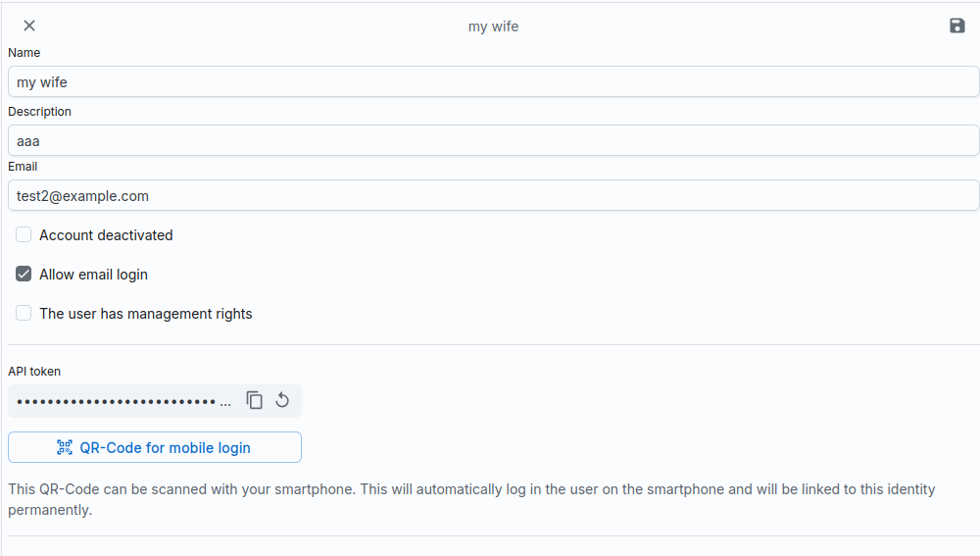980x556 pixels.
Task: Click the save floppy disk icon
Action: (957, 25)
